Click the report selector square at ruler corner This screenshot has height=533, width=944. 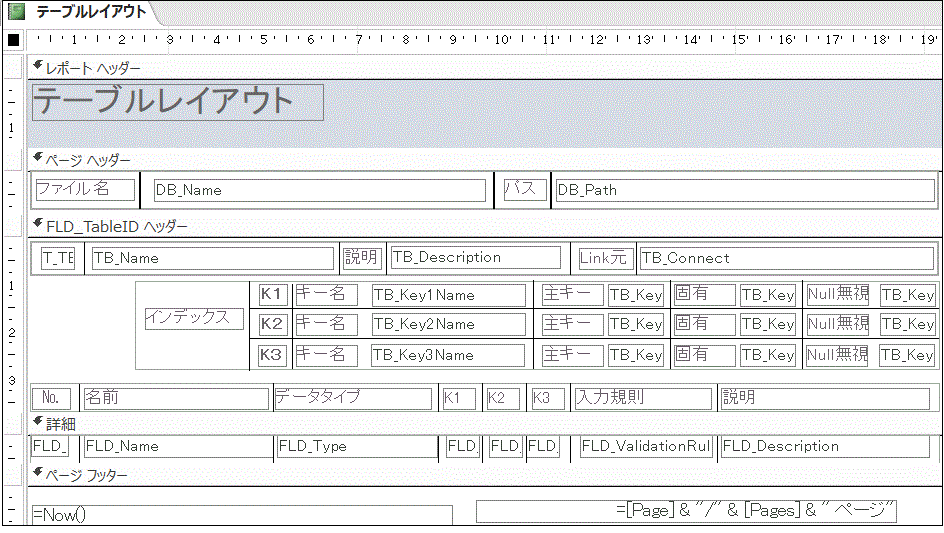click(x=14, y=41)
